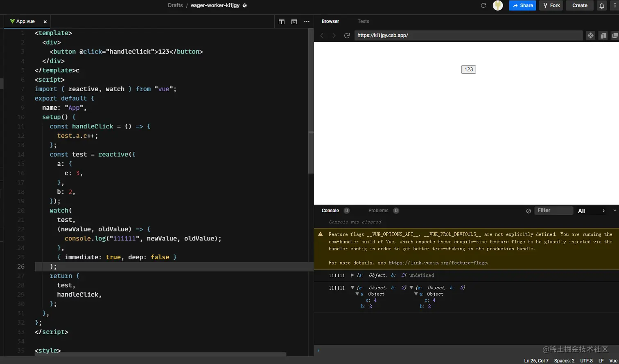Click the preview URL address field
Image resolution: width=619 pixels, height=364 pixels.
click(x=468, y=36)
